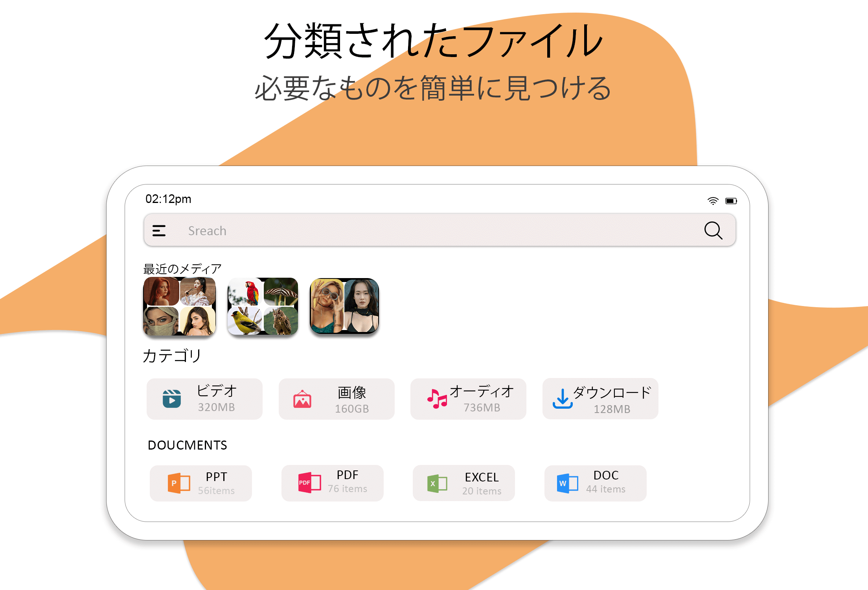Viewport: 868px width, 590px height.
Task: Open the portraits of women album thumbnail
Action: click(x=179, y=306)
